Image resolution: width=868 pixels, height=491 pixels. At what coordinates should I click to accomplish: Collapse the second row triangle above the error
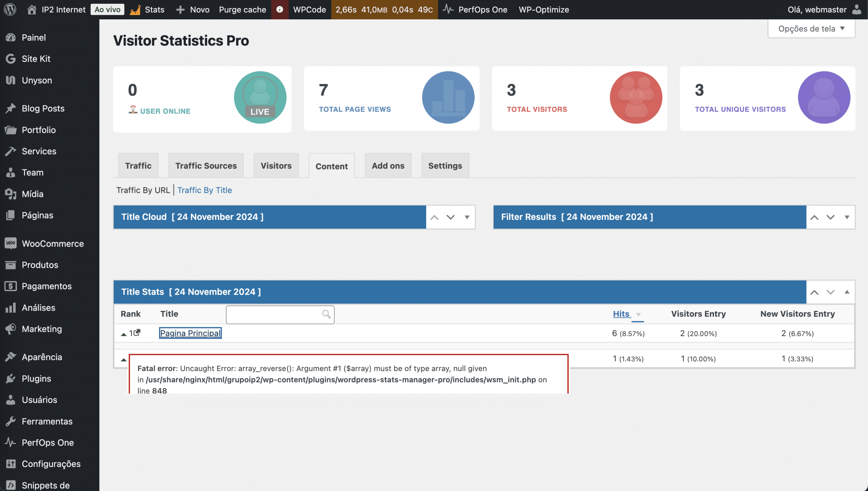click(x=124, y=360)
